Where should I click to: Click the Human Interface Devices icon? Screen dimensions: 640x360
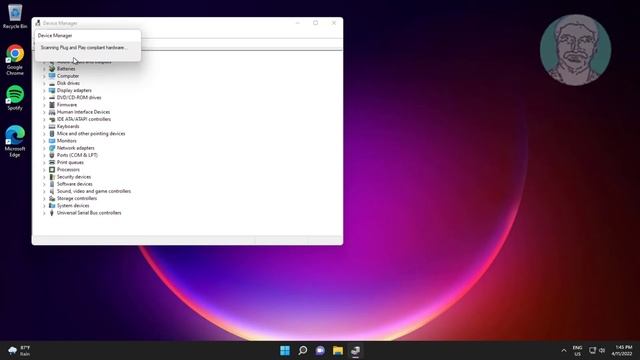click(52, 112)
